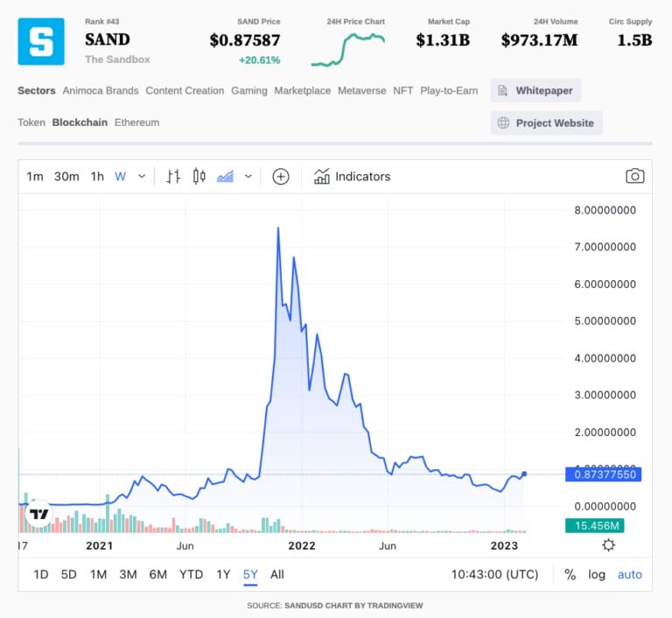Select the candlestick chart style icon

point(199,176)
